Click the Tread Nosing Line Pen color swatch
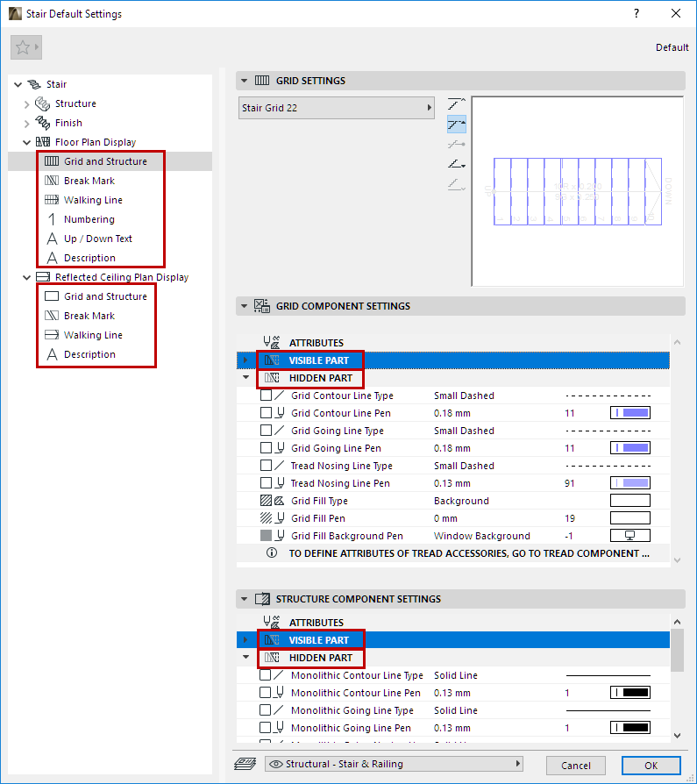This screenshot has width=697, height=784. tap(630, 483)
